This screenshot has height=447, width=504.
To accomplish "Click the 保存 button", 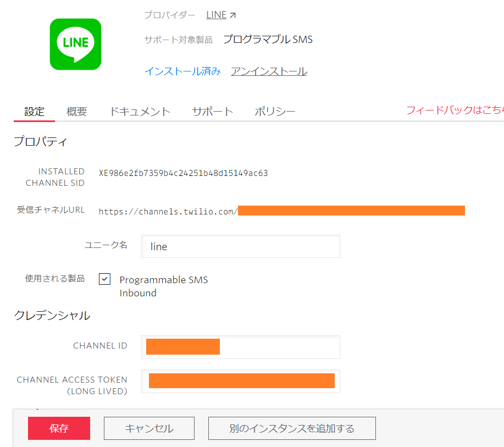I will coord(59,428).
